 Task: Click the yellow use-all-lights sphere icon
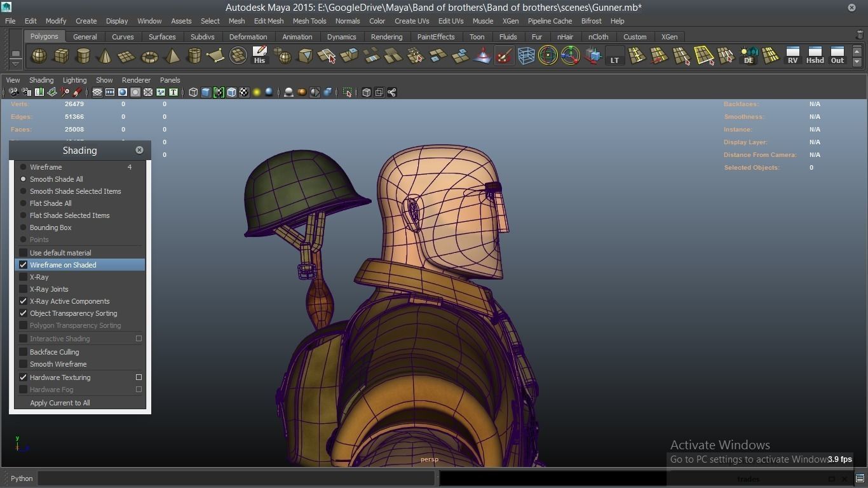(x=257, y=92)
